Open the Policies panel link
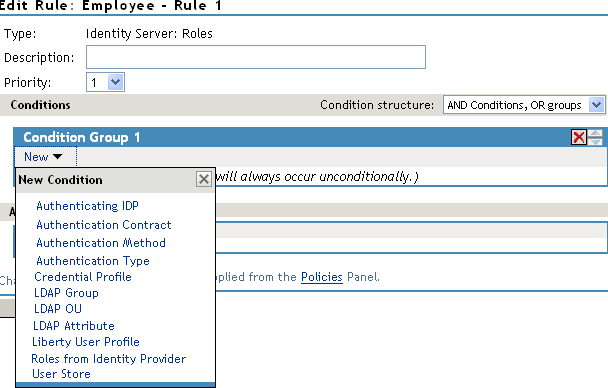This screenshot has height=388, width=608. [322, 277]
